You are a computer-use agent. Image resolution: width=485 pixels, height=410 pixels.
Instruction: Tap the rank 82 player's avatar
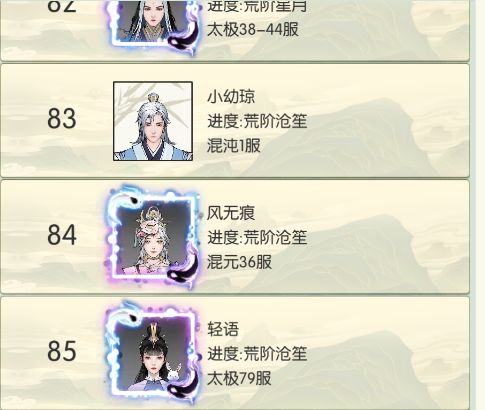(153, 25)
